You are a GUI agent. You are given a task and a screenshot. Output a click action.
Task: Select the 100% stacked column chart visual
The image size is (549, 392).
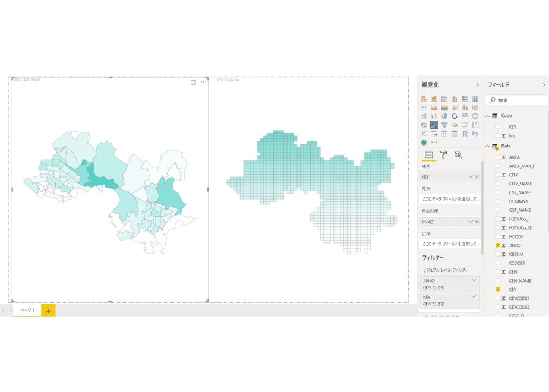475,99
